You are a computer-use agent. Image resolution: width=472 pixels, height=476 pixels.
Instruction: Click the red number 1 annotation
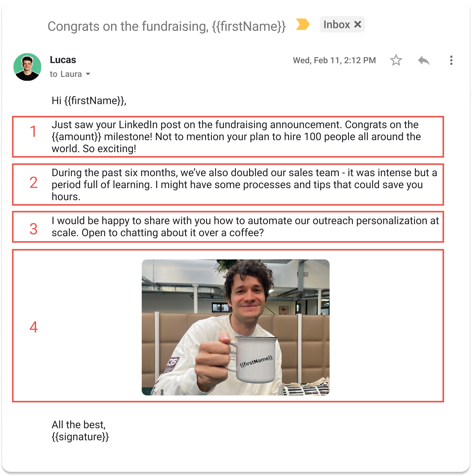coord(33,131)
